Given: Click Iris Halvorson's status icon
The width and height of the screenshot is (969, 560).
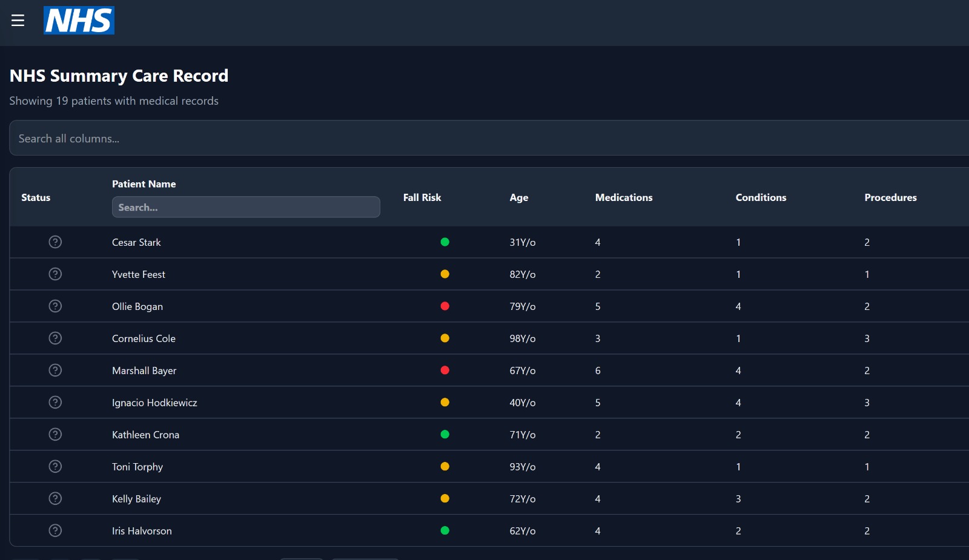Looking at the screenshot, I should (55, 531).
